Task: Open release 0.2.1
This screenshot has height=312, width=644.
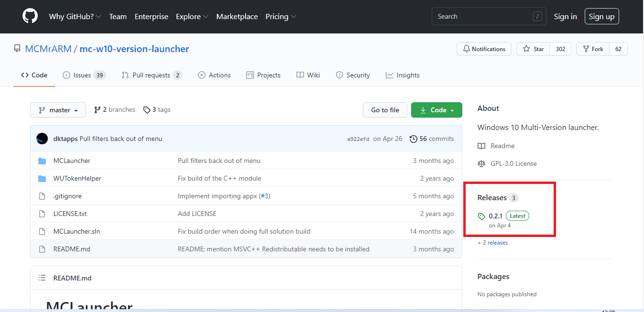Action: tap(497, 216)
